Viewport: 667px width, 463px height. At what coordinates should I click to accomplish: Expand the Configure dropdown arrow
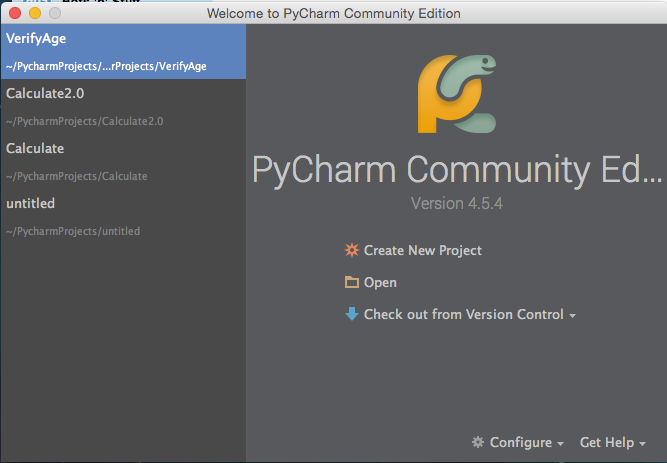click(561, 444)
